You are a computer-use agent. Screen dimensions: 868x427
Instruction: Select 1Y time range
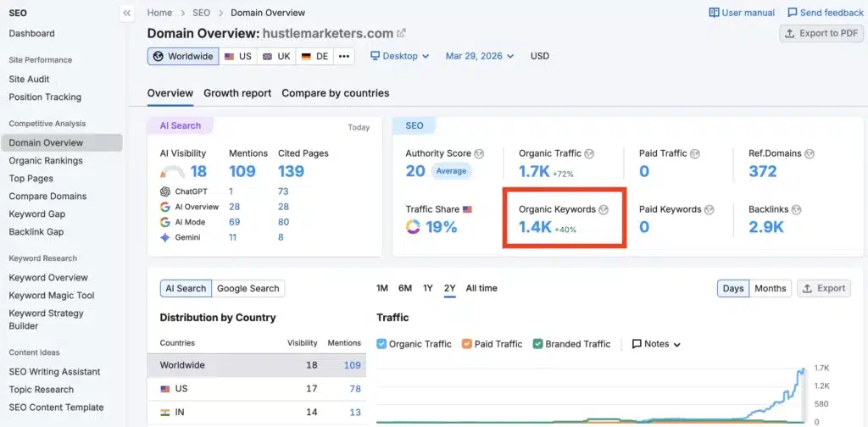[428, 288]
